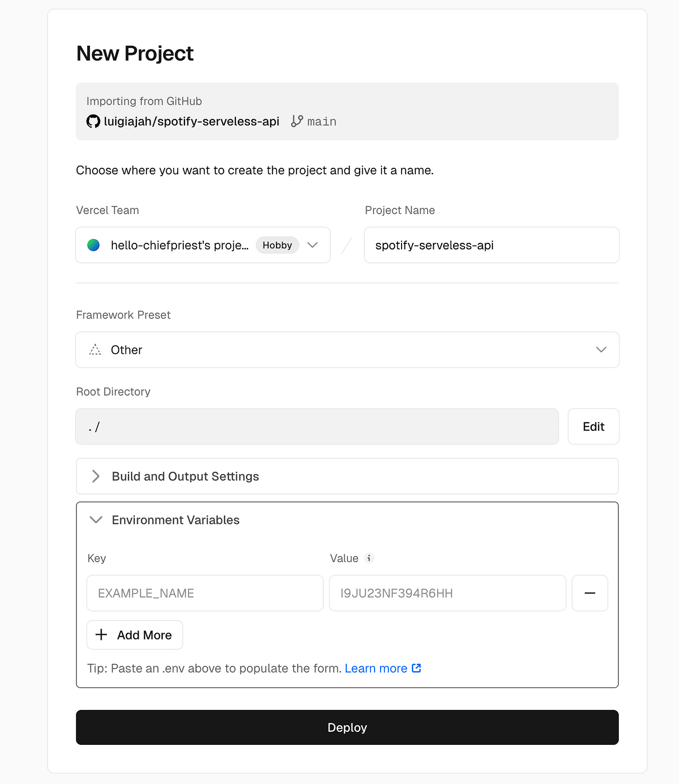The image size is (679, 784).
Task: Click the dotted triangle Other framework icon
Action: pyautogui.click(x=95, y=350)
